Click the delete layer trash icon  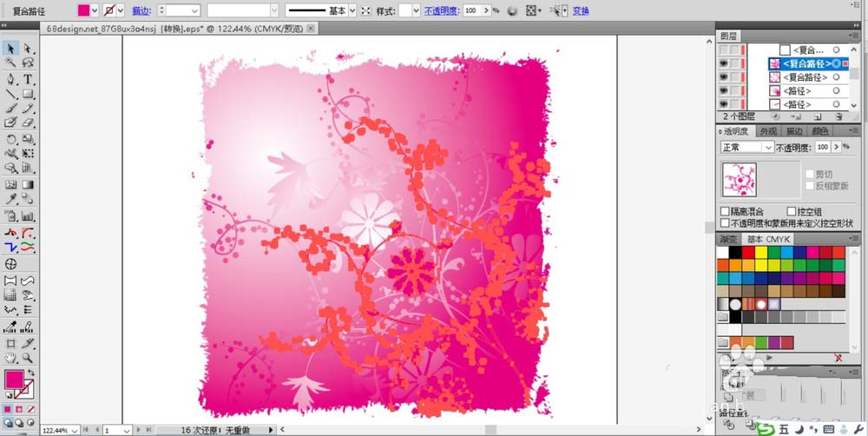click(838, 117)
